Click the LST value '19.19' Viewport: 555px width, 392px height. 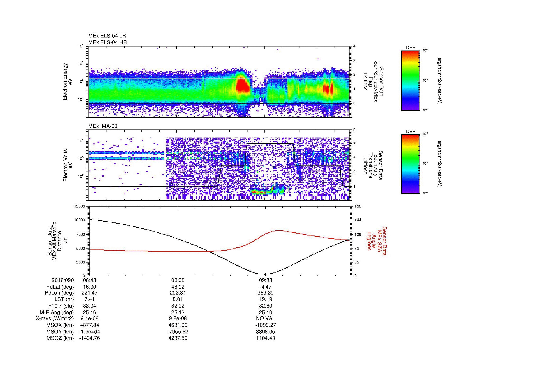[x=266, y=299]
